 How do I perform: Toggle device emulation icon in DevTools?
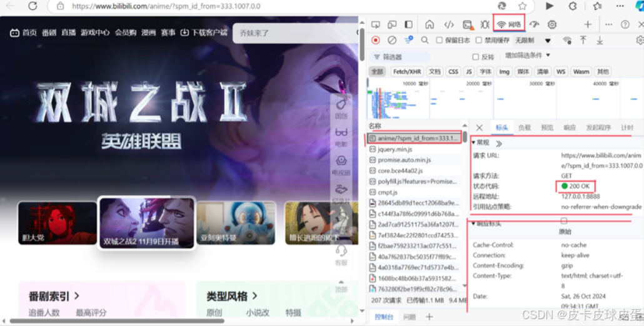point(392,24)
